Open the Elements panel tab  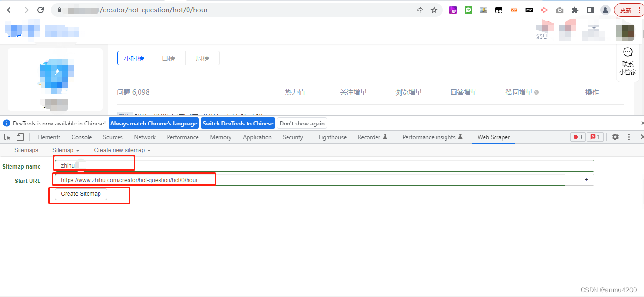(x=50, y=137)
